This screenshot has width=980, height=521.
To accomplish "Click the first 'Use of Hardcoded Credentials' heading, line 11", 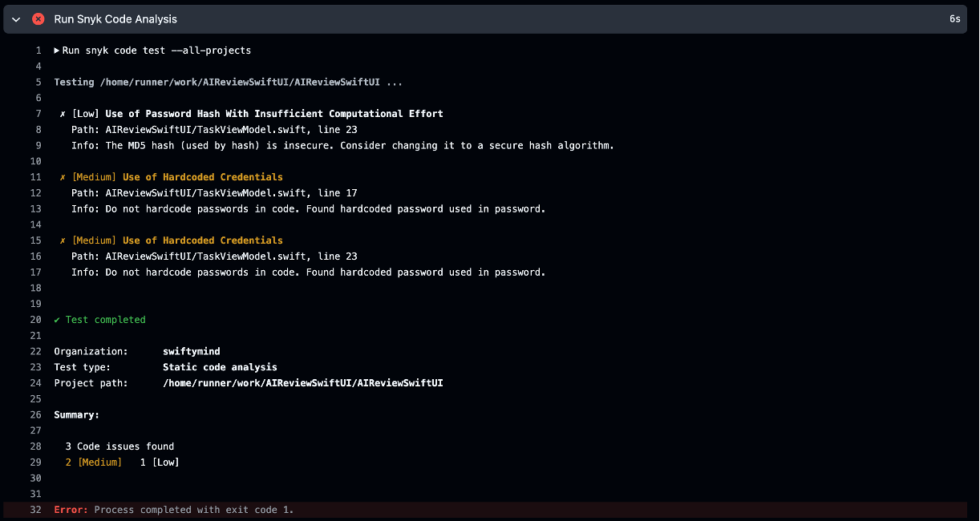I will (x=203, y=177).
